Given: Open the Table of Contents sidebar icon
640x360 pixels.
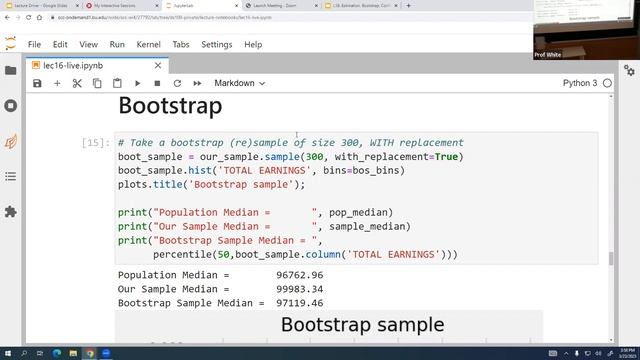Looking at the screenshot, I should [x=11, y=176].
